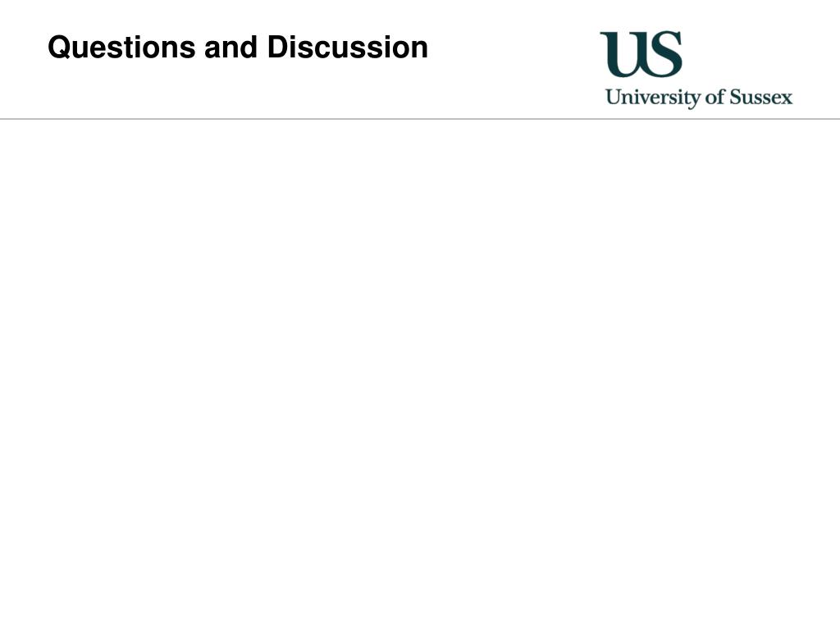
Task: Click the University of Sussex wordmark
Action: point(699,98)
